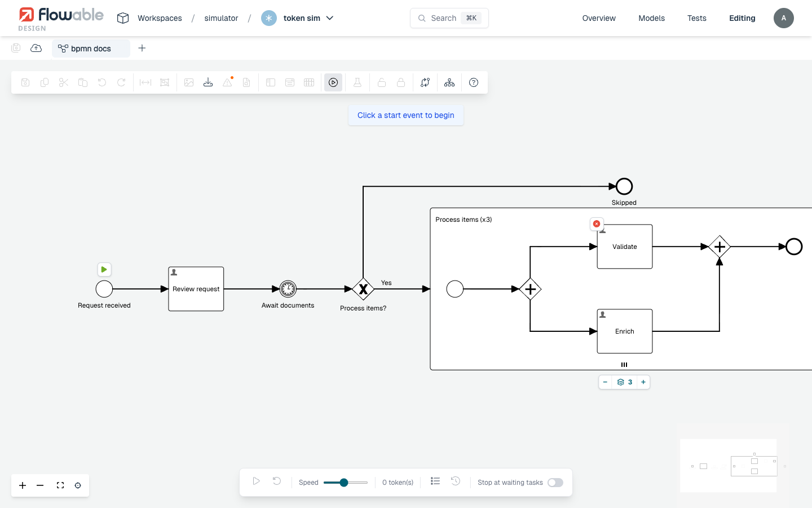Click the flask test icon in toolbar
812x508 pixels.
pos(357,82)
